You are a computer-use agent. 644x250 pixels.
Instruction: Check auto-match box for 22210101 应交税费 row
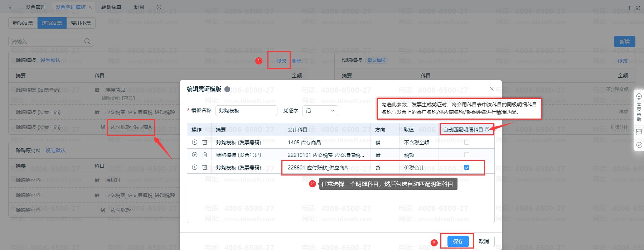[x=467, y=155]
